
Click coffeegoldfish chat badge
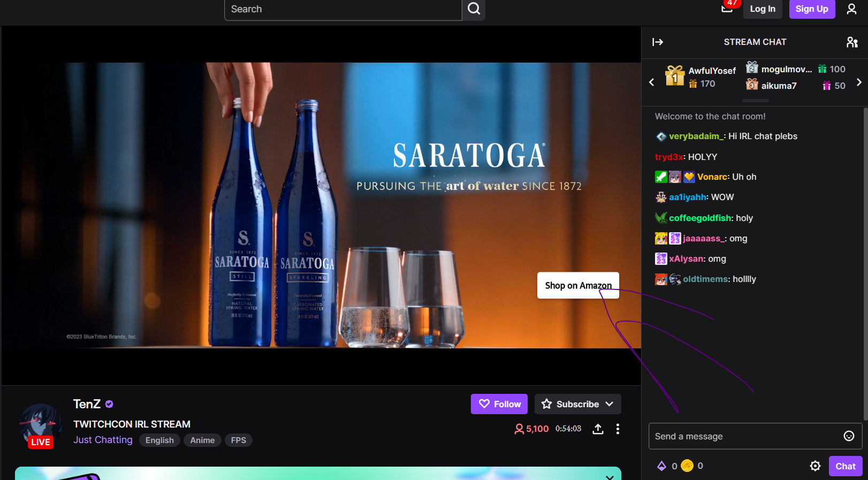(x=661, y=218)
